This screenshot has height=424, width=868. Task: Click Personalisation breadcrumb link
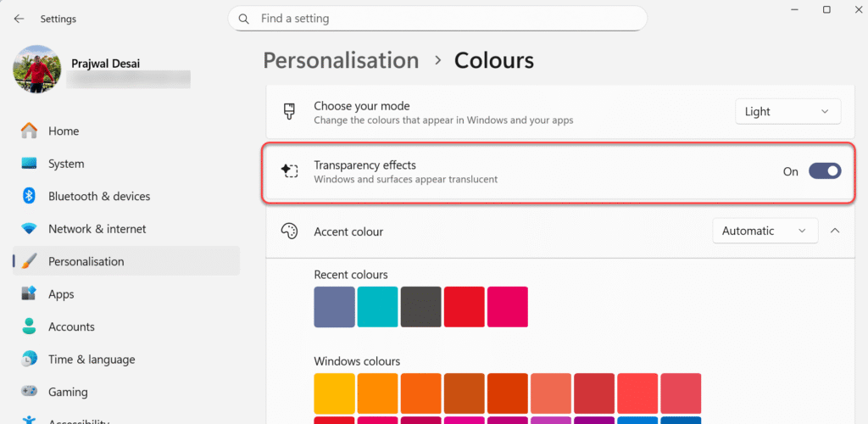coord(341,60)
